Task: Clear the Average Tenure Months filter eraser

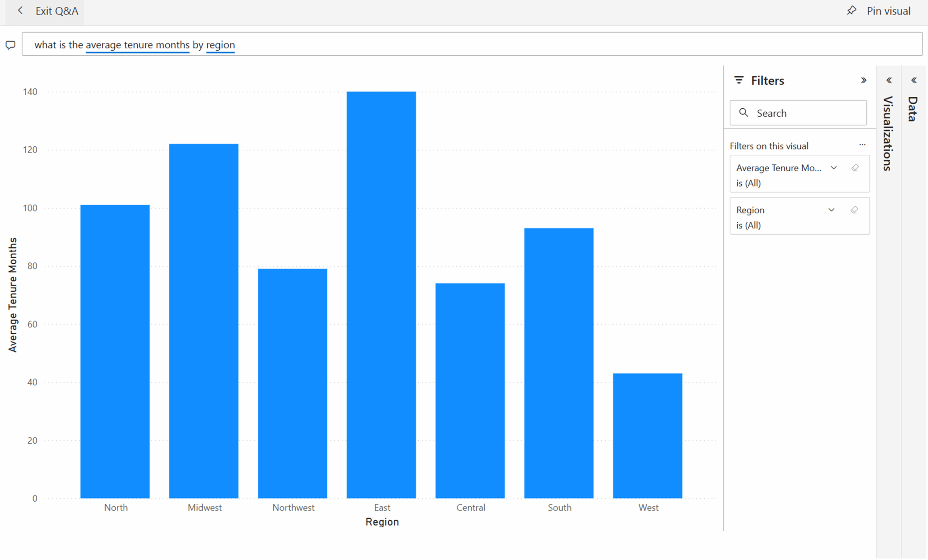Action: [855, 168]
